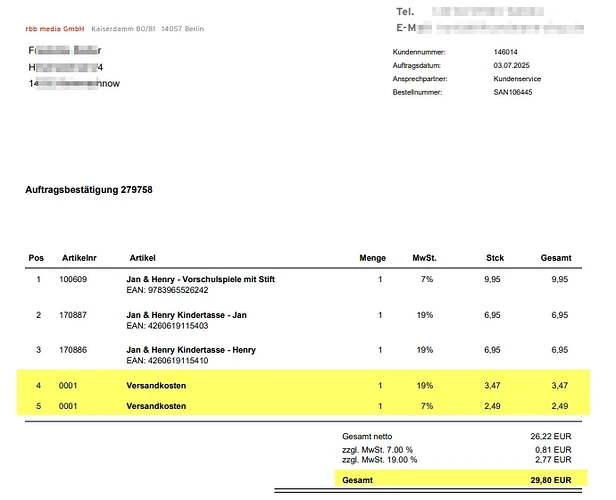
Task: Click Jan & Henry - Vorschulspiele mit Stift
Action: click(201, 279)
